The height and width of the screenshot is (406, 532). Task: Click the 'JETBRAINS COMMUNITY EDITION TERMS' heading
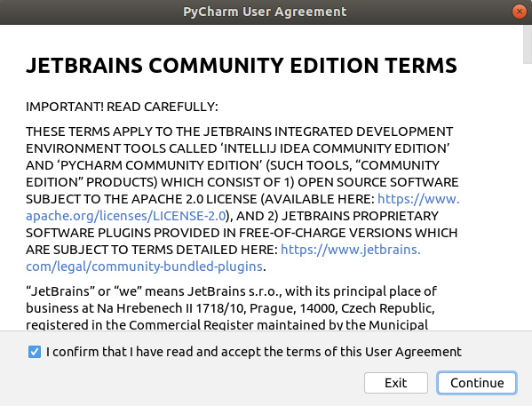(x=242, y=65)
